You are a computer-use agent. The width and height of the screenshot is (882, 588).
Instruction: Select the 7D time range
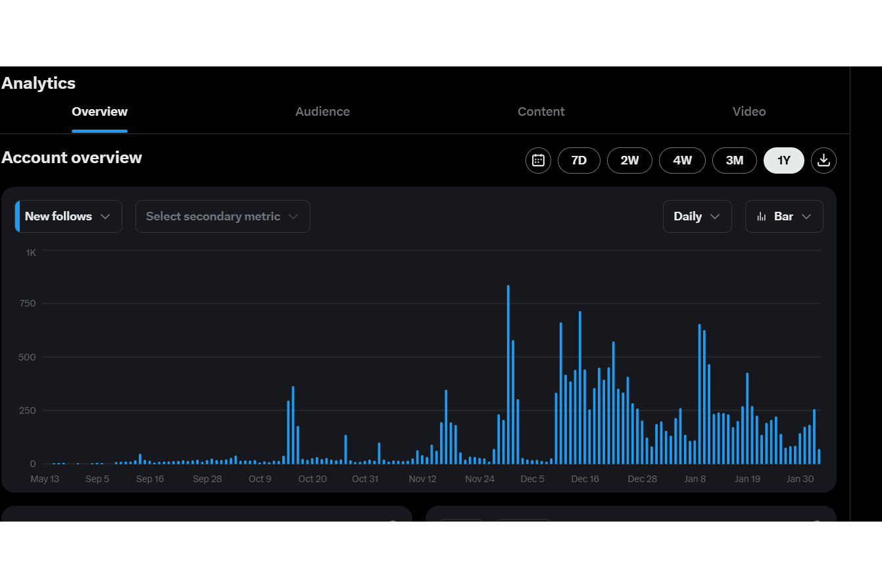[x=579, y=160]
